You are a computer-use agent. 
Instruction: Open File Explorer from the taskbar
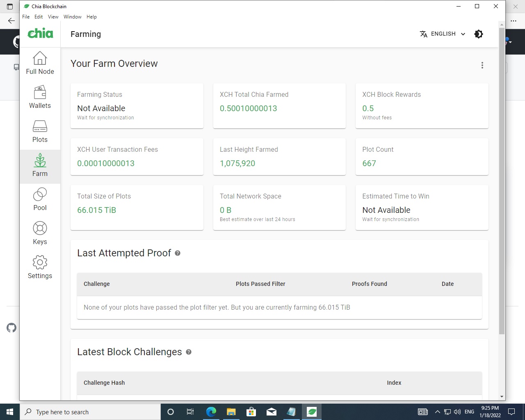pos(231,412)
